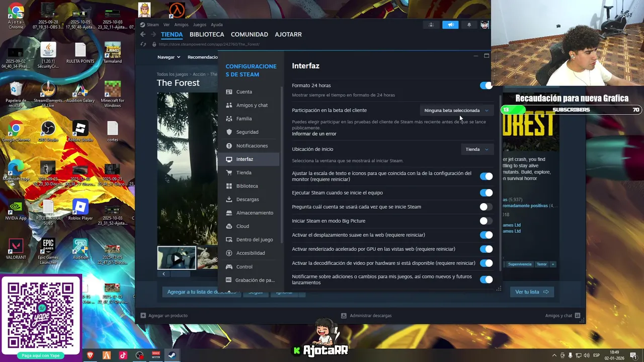This screenshot has width=644, height=362.
Task: Toggle notificarme sobre adiciones switch
Action: (x=486, y=280)
